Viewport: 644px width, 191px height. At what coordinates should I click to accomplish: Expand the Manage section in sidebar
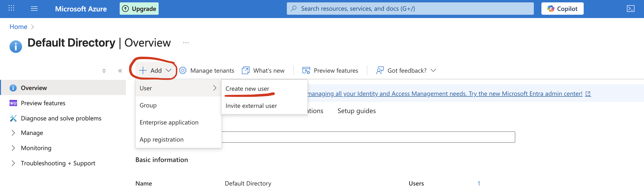tap(13, 133)
